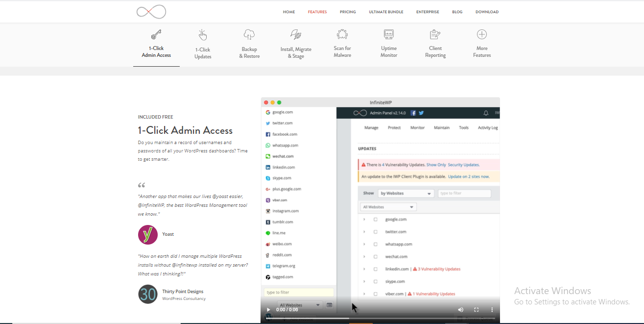
Task: Open the Backup & Restore cloud icon
Action: 249,34
